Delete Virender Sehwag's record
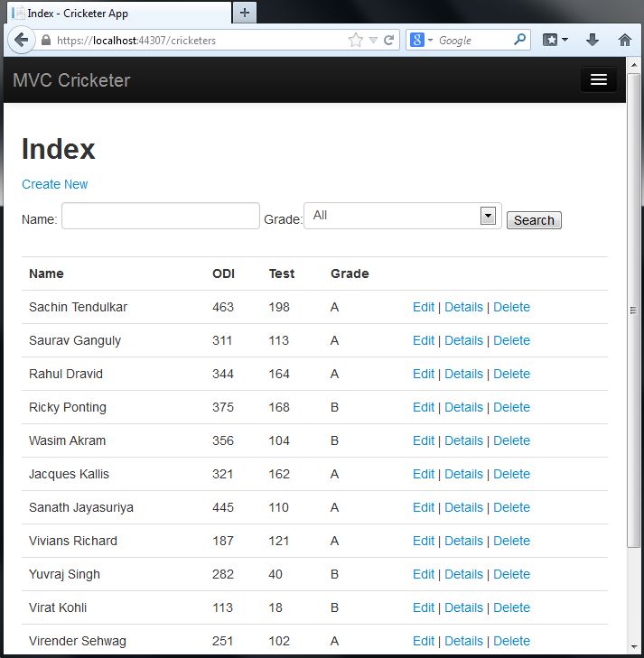Viewport: 644px width, 658px height. 511,641
